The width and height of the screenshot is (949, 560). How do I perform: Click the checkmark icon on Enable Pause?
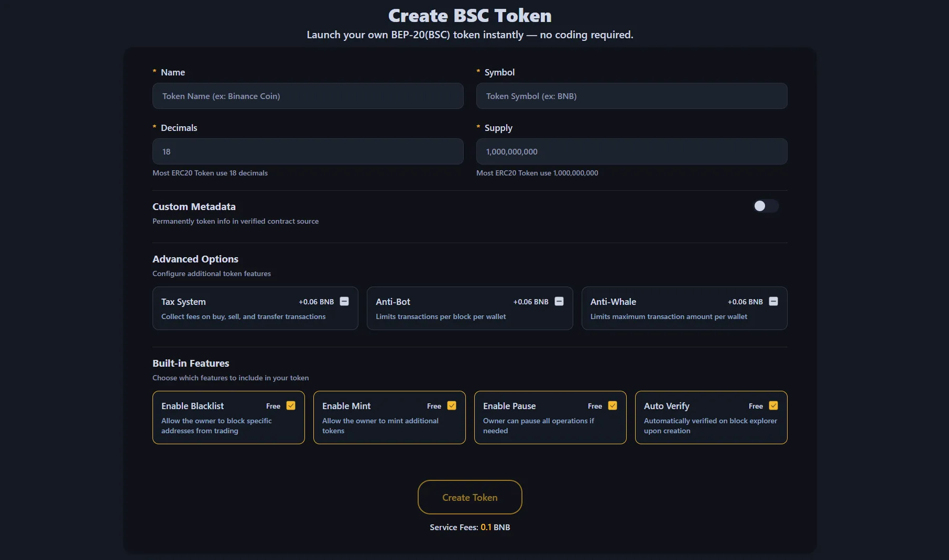613,405
